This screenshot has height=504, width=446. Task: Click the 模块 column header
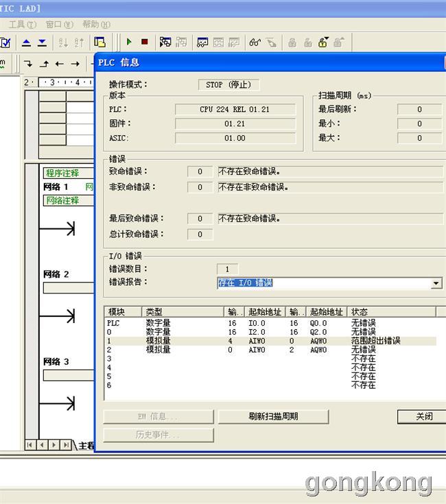tap(123, 312)
